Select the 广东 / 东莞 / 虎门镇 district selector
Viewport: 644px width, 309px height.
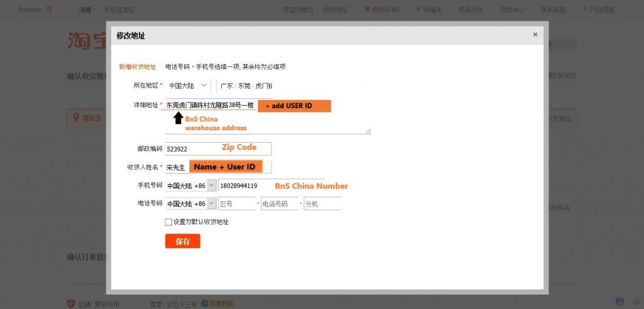(244, 86)
